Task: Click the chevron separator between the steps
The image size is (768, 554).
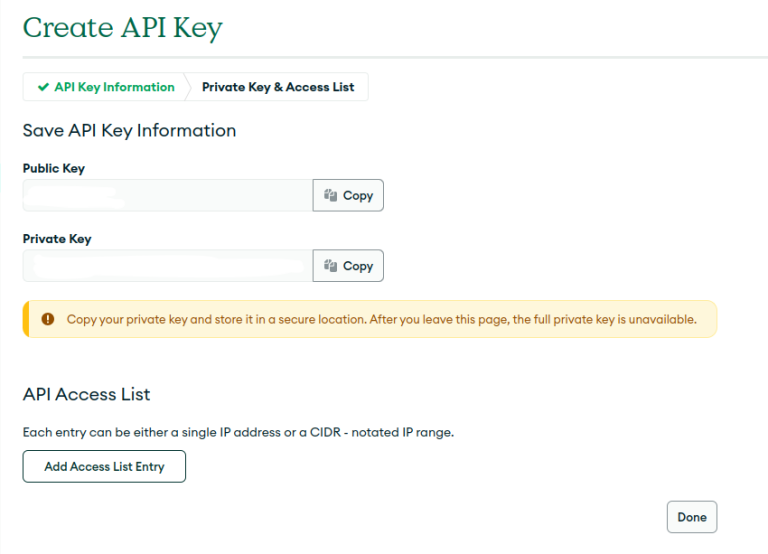Action: [x=188, y=87]
